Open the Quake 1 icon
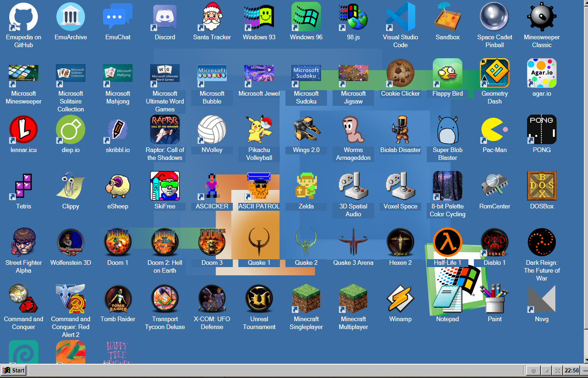 [x=259, y=242]
